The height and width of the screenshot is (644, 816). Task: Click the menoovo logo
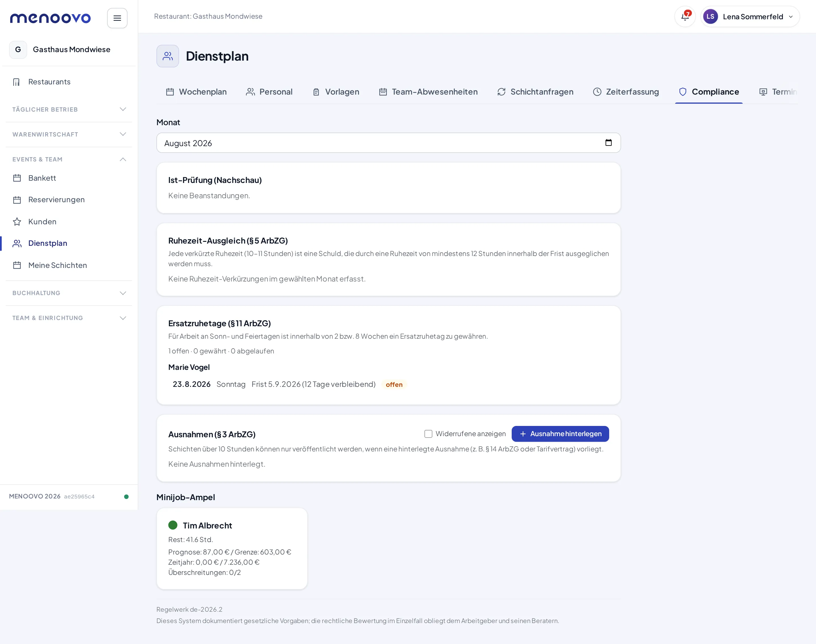pos(50,18)
